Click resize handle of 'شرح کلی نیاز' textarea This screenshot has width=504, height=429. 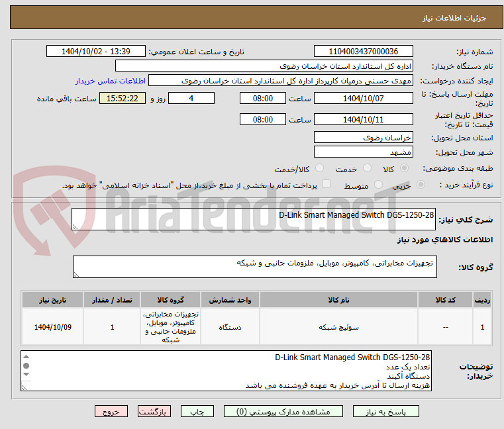pos(75,227)
